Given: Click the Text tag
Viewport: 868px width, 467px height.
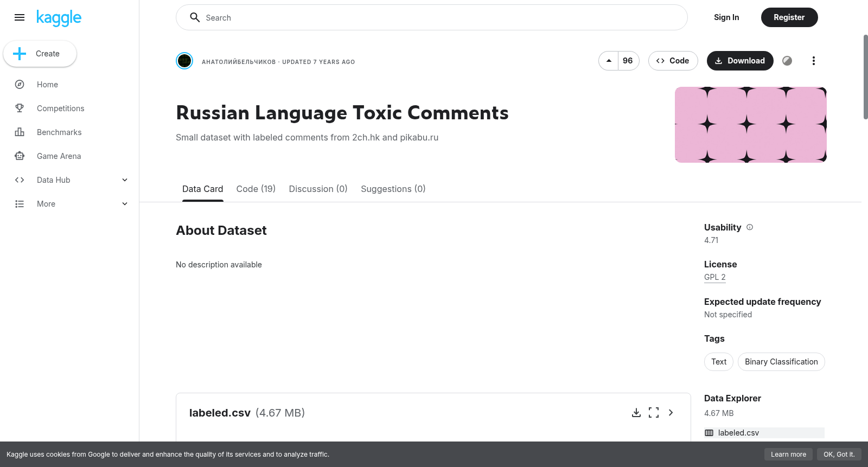Looking at the screenshot, I should click(719, 362).
